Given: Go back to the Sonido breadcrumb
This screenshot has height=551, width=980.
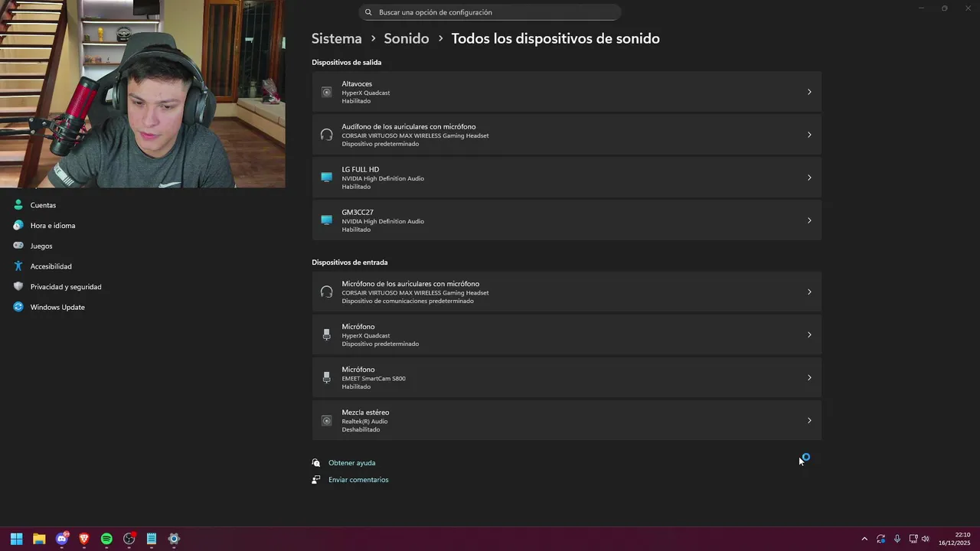Looking at the screenshot, I should 407,38.
